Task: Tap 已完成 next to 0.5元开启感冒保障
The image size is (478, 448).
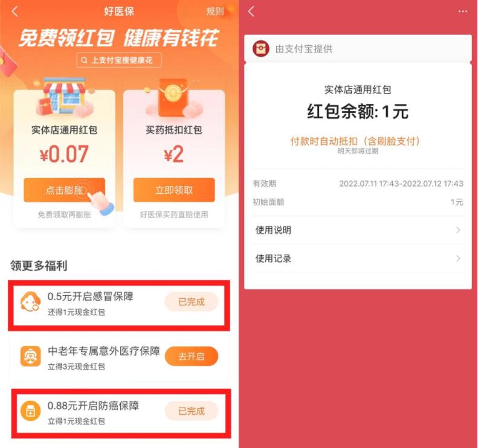Action: (192, 302)
